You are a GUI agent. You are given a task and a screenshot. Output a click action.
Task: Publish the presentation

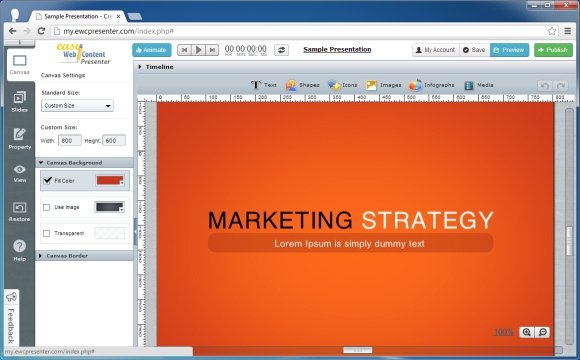tap(553, 50)
